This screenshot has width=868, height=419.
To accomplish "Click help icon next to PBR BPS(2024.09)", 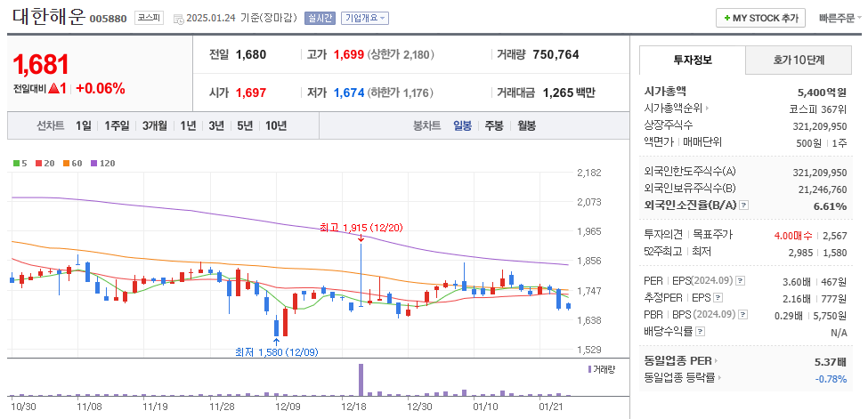I will [742, 315].
